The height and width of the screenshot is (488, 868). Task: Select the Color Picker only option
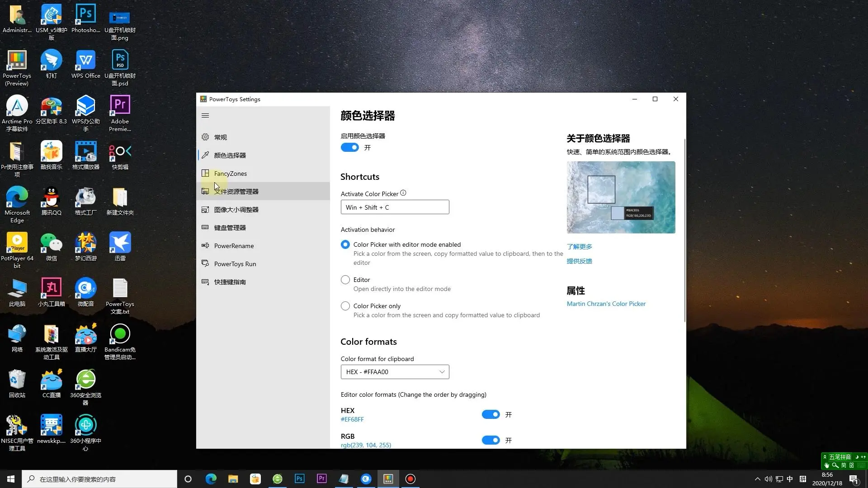(345, 306)
